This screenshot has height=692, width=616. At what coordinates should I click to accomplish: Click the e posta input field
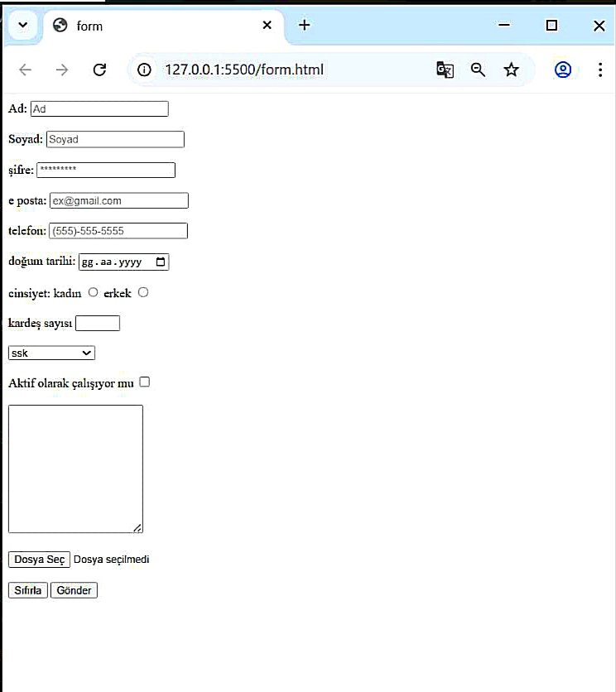coord(118,201)
